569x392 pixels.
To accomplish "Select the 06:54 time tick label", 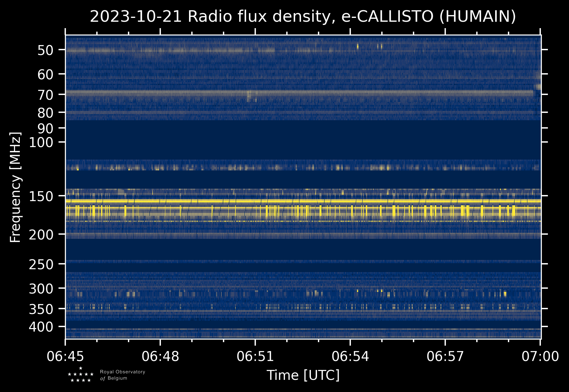I will [x=350, y=357].
